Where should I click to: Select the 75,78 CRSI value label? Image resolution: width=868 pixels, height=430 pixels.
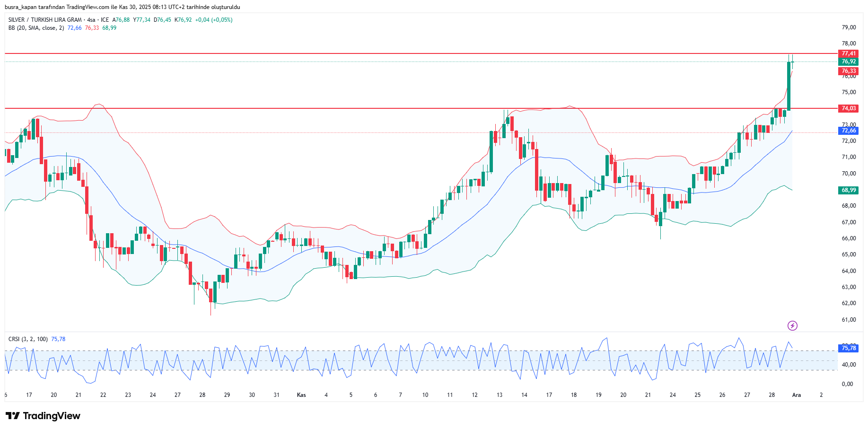coord(848,348)
